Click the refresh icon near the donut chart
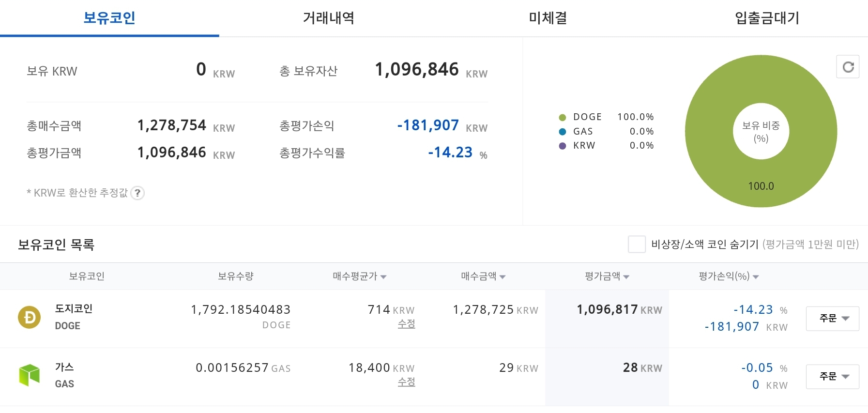This screenshot has height=413, width=868. point(848,67)
